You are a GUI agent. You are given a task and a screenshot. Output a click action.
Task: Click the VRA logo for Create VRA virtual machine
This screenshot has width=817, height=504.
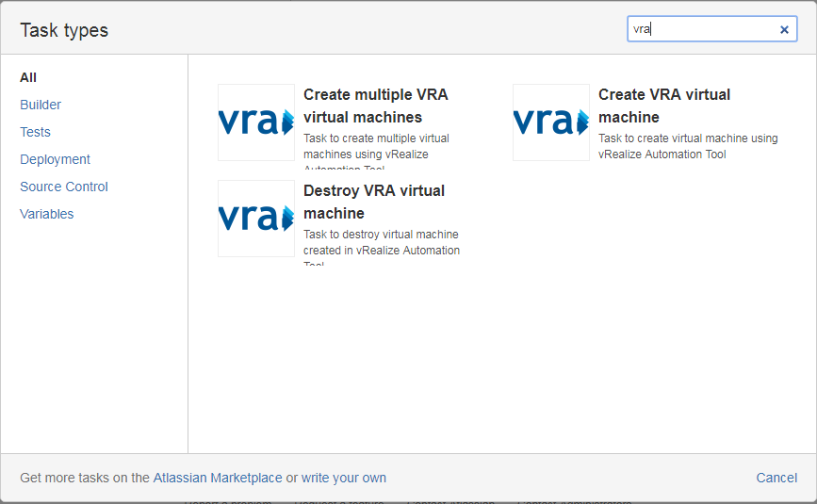pos(551,122)
